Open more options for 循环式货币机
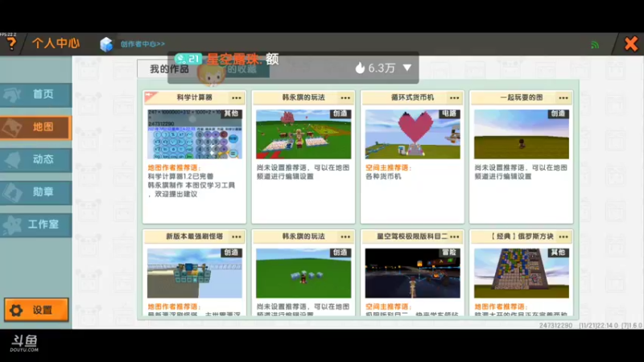Image resolution: width=644 pixels, height=362 pixels. click(x=454, y=97)
